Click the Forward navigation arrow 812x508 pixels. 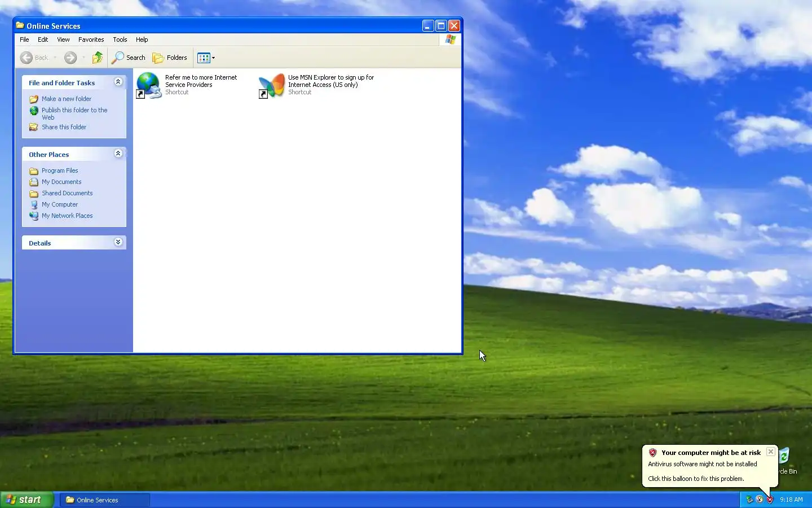tap(70, 58)
